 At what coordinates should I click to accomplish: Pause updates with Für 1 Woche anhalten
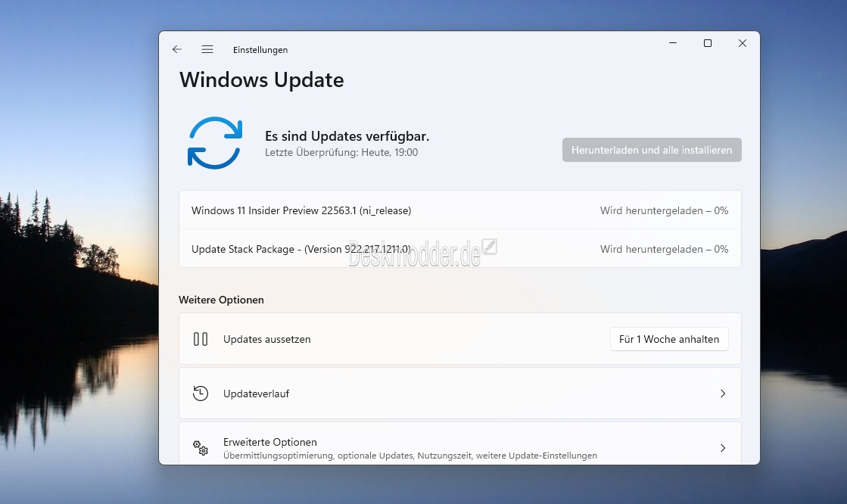(669, 339)
